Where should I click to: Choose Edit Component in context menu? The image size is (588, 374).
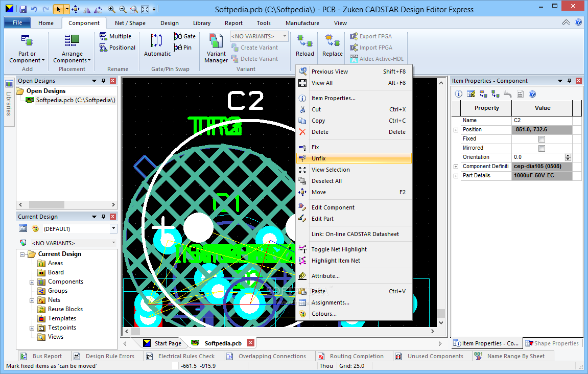[354, 207]
